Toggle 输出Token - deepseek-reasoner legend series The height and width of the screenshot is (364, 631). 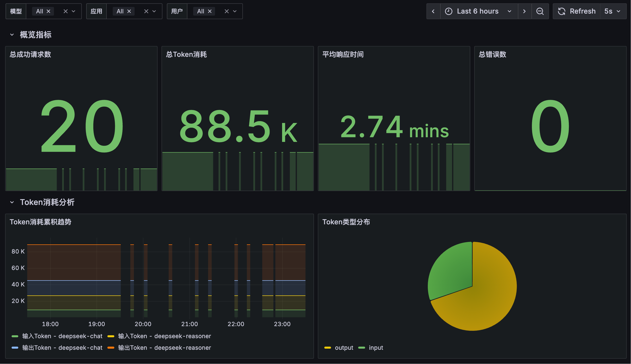tap(164, 348)
